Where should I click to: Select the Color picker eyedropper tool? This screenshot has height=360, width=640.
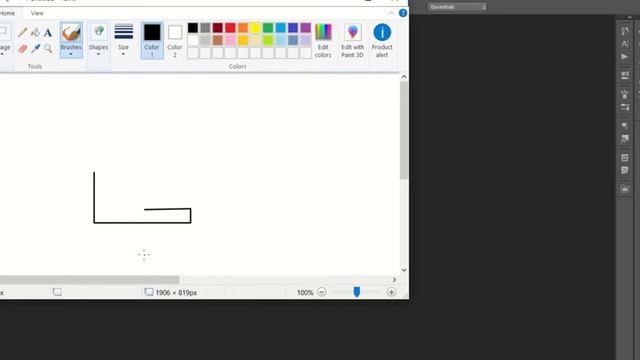point(36,49)
